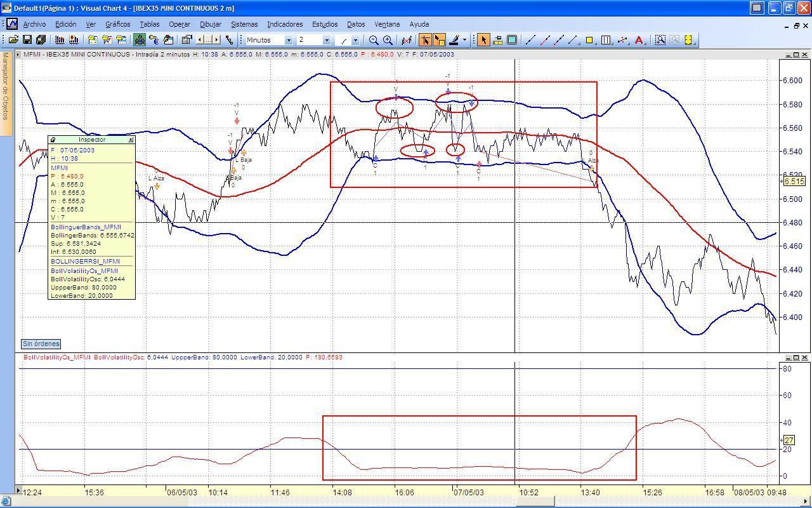This screenshot has width=812, height=508.
Task: Open the Indicadores menu
Action: (x=285, y=24)
